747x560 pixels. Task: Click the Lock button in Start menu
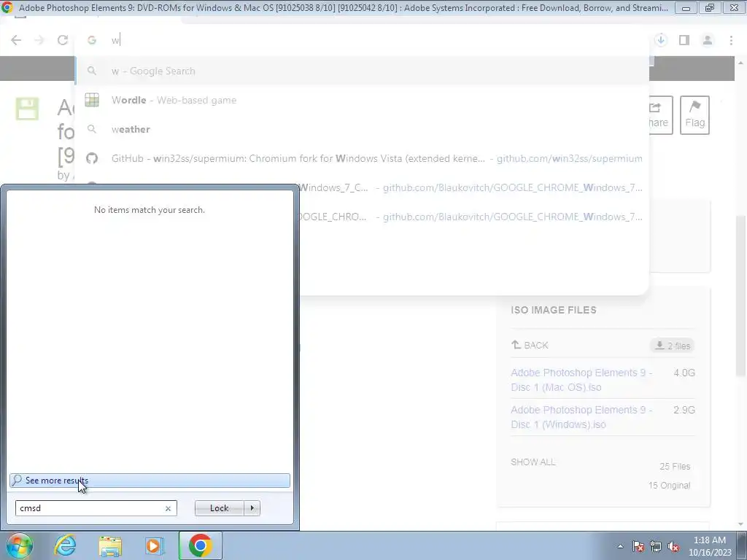click(x=219, y=508)
